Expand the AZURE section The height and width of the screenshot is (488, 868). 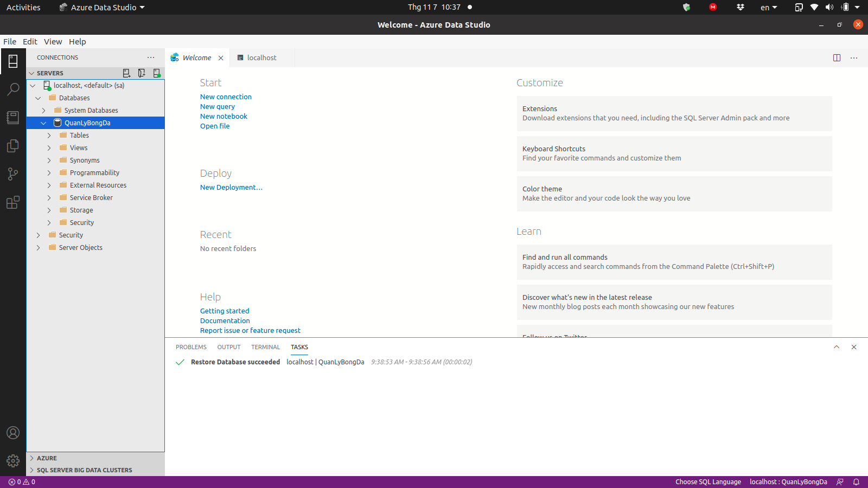(x=95, y=458)
